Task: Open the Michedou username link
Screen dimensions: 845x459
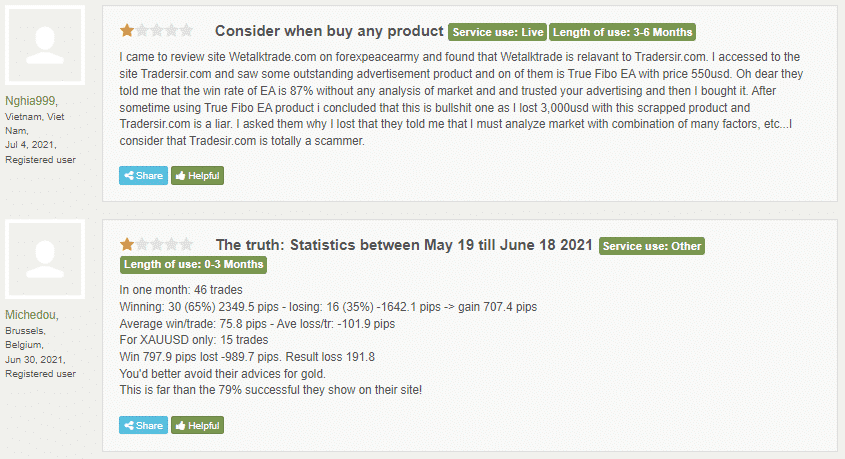Action: tap(32, 315)
